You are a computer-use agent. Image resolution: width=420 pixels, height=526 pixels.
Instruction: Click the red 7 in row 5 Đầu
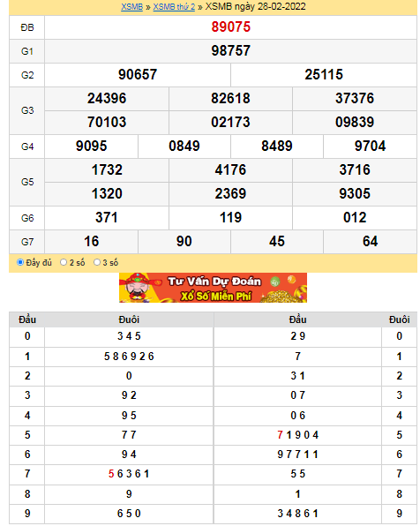pyautogui.click(x=280, y=435)
